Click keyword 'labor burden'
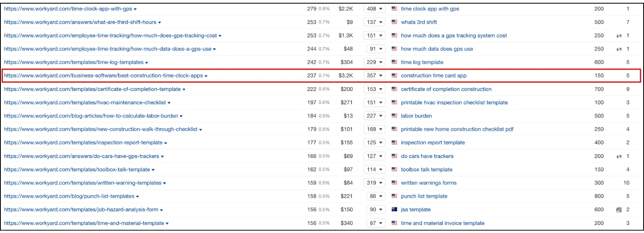The image size is (644, 233). pyautogui.click(x=416, y=116)
